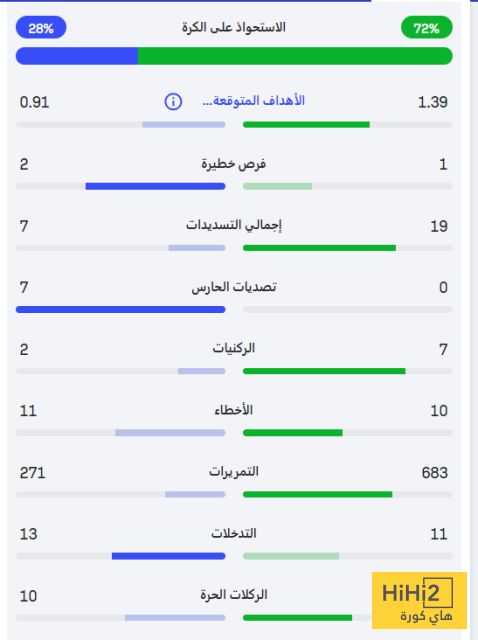Click the التدخلات stat label
The width and height of the screenshot is (478, 640).
[x=234, y=533]
